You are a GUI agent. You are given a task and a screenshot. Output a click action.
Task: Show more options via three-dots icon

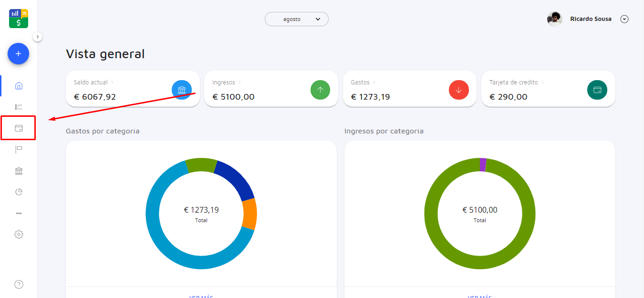pyautogui.click(x=19, y=213)
